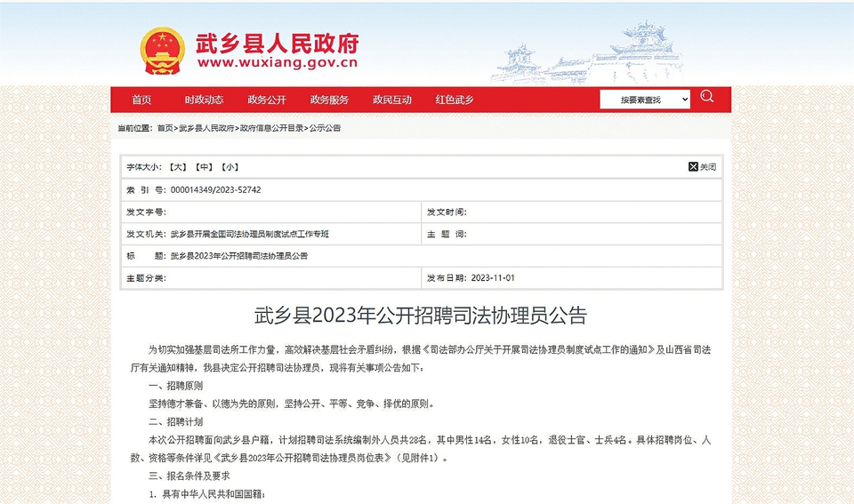The height and width of the screenshot is (504, 854).
Task: Click the 主题分类 label cell
Action: [x=147, y=278]
